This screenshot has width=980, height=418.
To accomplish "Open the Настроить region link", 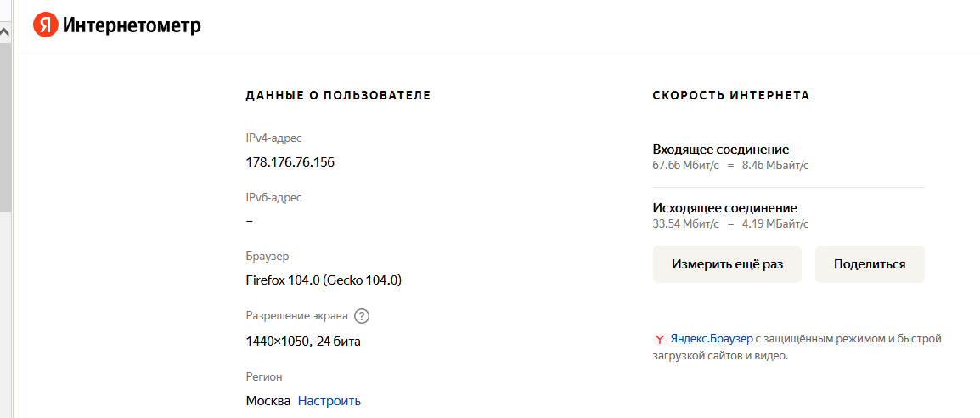I will coord(329,401).
